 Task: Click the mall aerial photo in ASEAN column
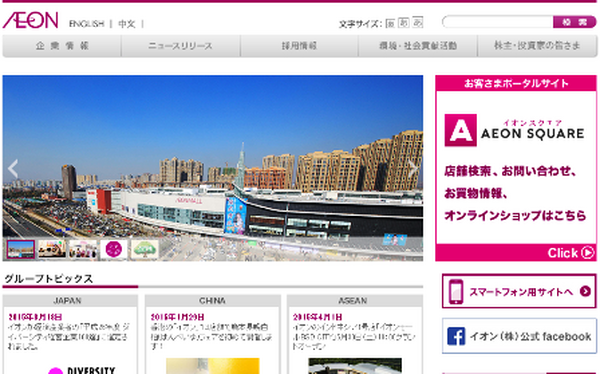pos(355,366)
